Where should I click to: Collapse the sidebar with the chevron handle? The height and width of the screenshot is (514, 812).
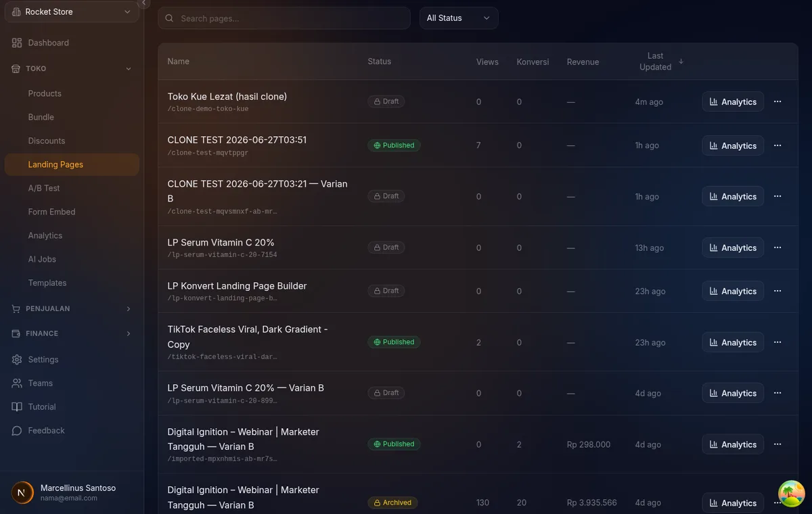coord(143,3)
